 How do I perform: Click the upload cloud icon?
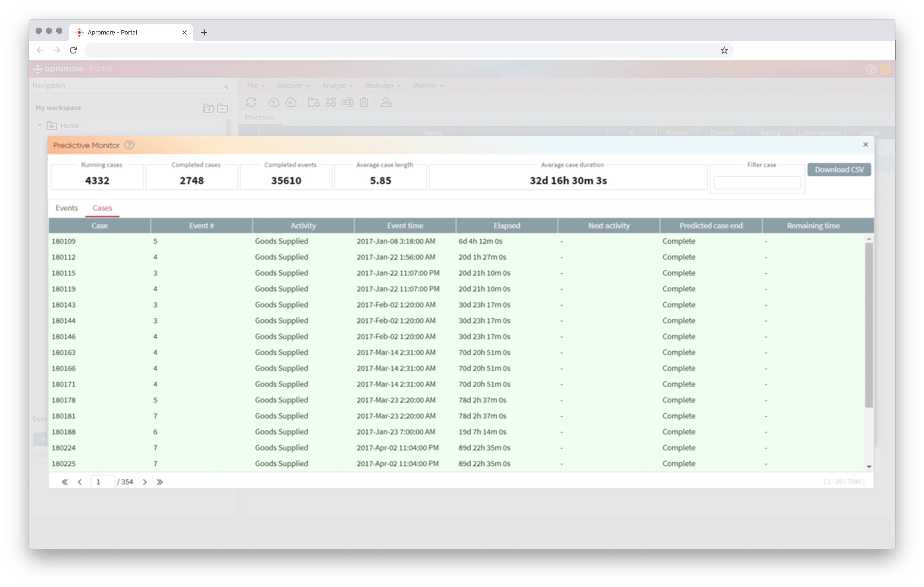[x=274, y=102]
